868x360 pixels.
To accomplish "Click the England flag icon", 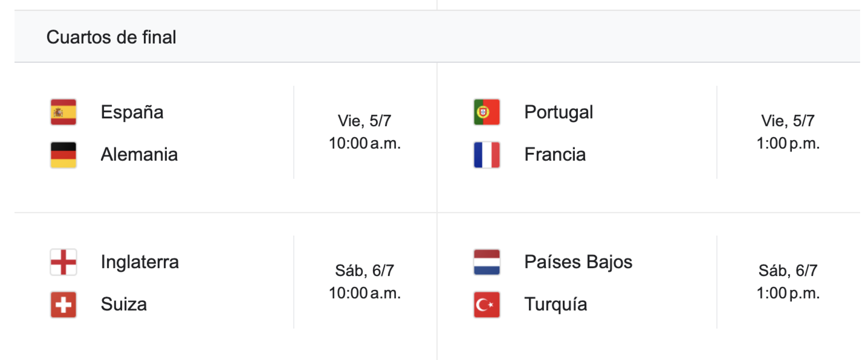I will [63, 262].
